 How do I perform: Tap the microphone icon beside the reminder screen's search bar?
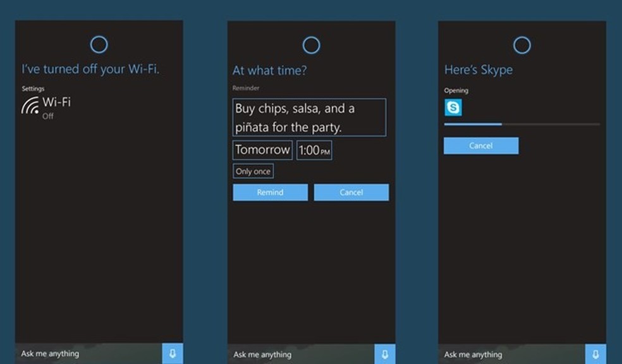(385, 355)
